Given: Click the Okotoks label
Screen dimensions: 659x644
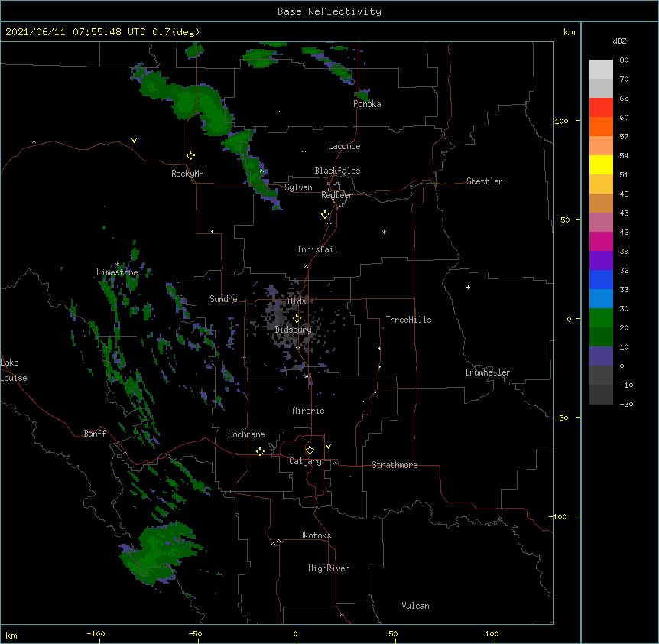Looking at the screenshot, I should 315,535.
